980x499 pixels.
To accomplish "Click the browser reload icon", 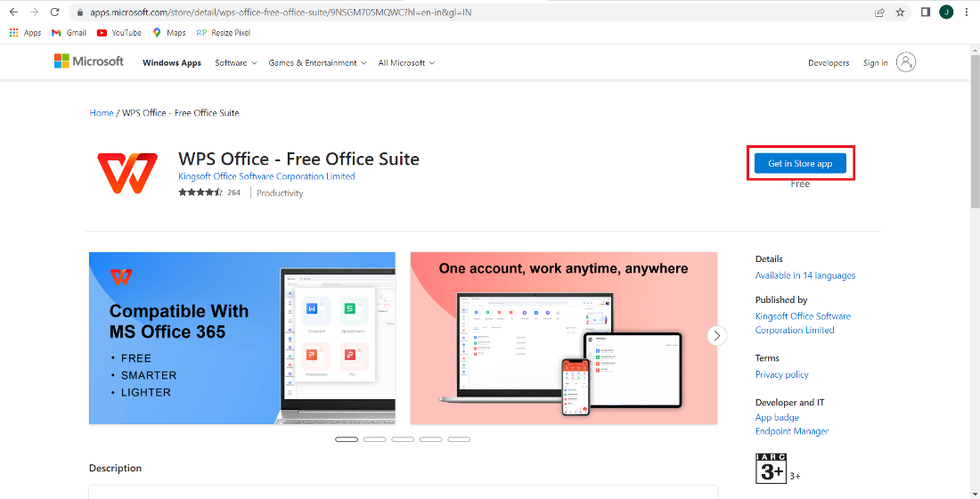I will point(55,12).
